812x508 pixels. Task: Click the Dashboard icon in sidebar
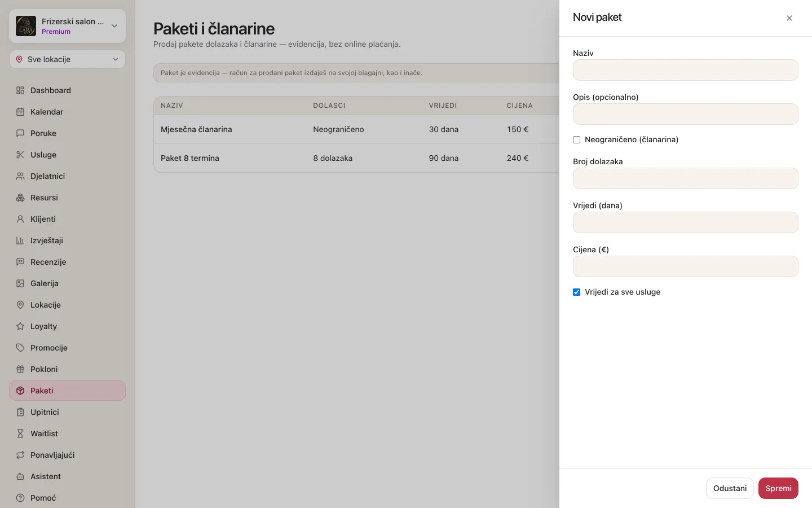pyautogui.click(x=20, y=90)
